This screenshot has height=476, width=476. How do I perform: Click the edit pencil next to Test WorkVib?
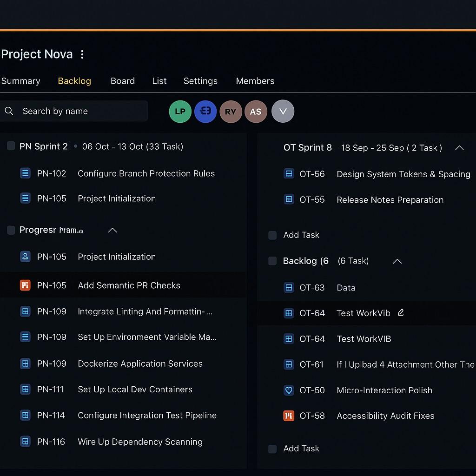pyautogui.click(x=401, y=313)
